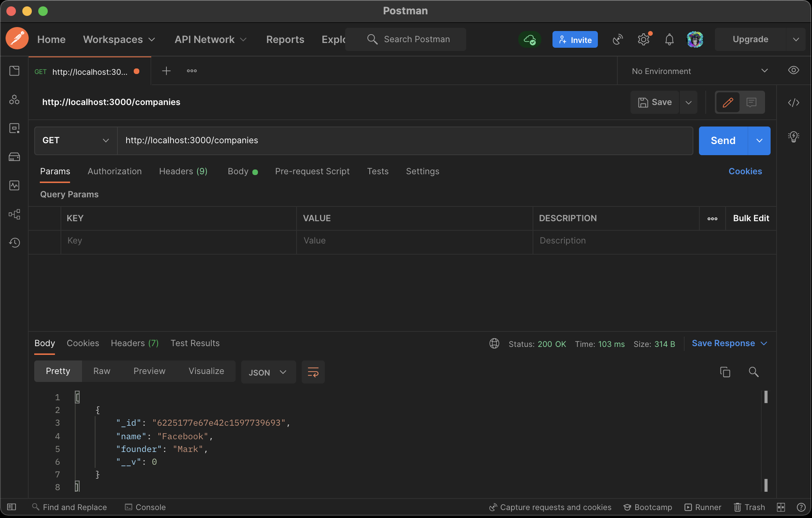This screenshot has height=518, width=812.
Task: Toggle the sidebar visibility
Action: tap(11, 507)
